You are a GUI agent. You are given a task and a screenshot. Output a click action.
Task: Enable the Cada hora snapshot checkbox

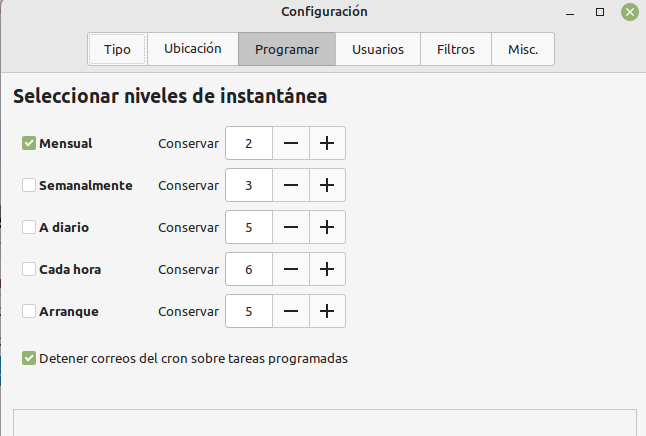pyautogui.click(x=29, y=270)
